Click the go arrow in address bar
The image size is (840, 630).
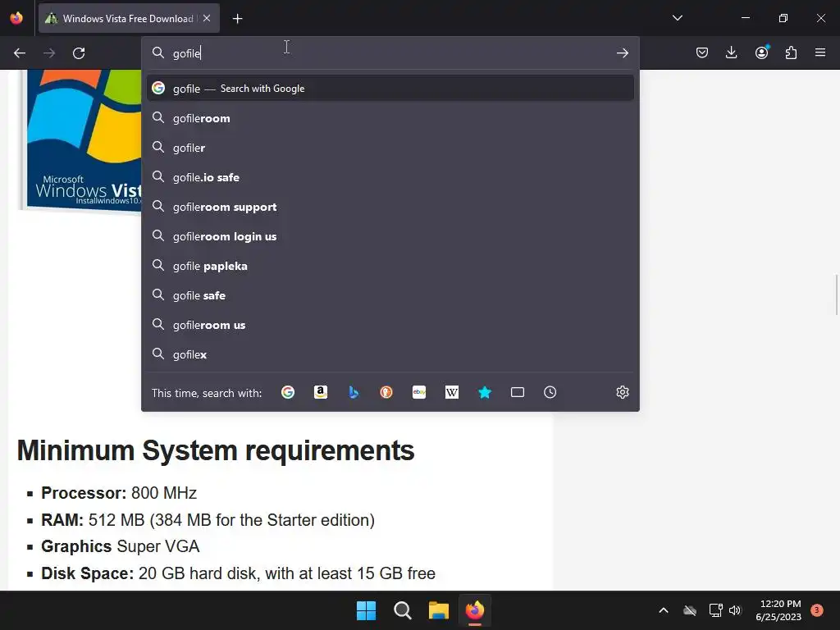tap(622, 53)
